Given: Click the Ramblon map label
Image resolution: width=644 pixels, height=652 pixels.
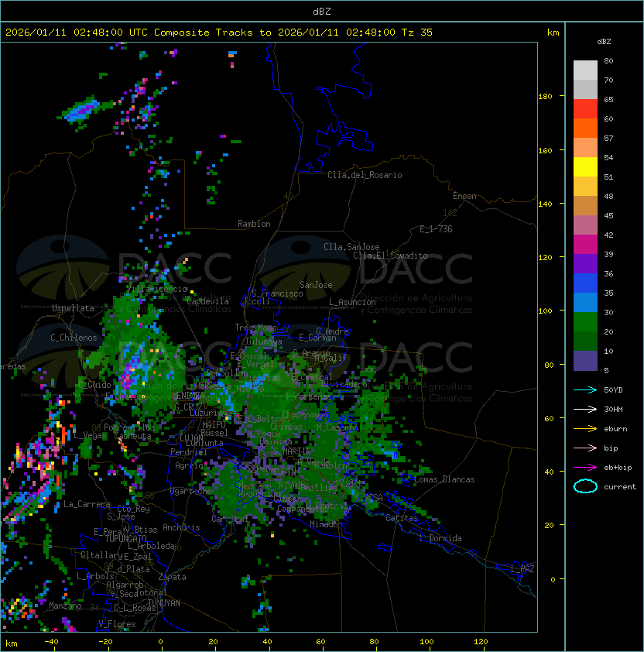Looking at the screenshot, I should (x=254, y=224).
